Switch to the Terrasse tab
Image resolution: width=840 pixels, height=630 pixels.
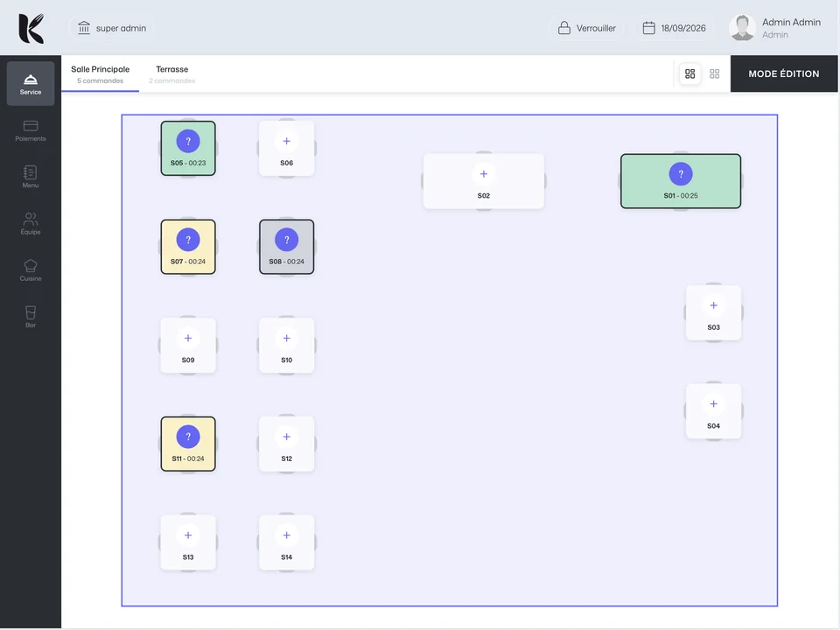(x=172, y=74)
